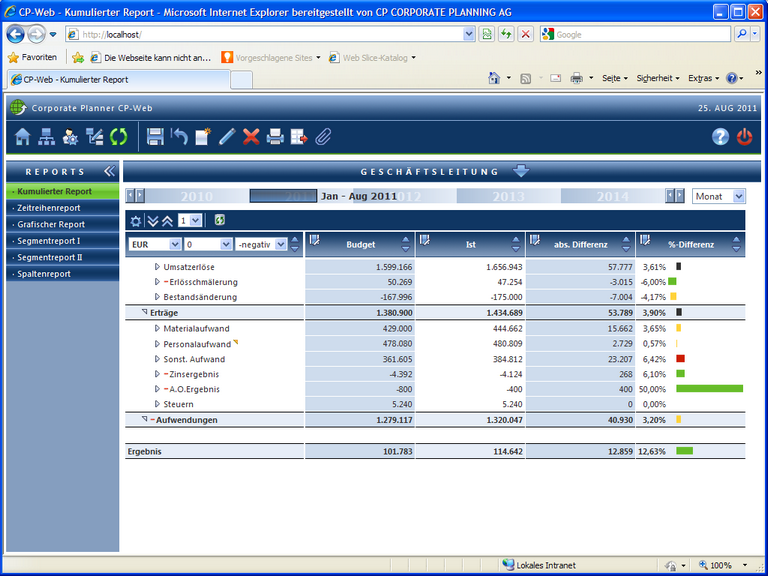Expand the Personalaufwand row

(x=157, y=344)
